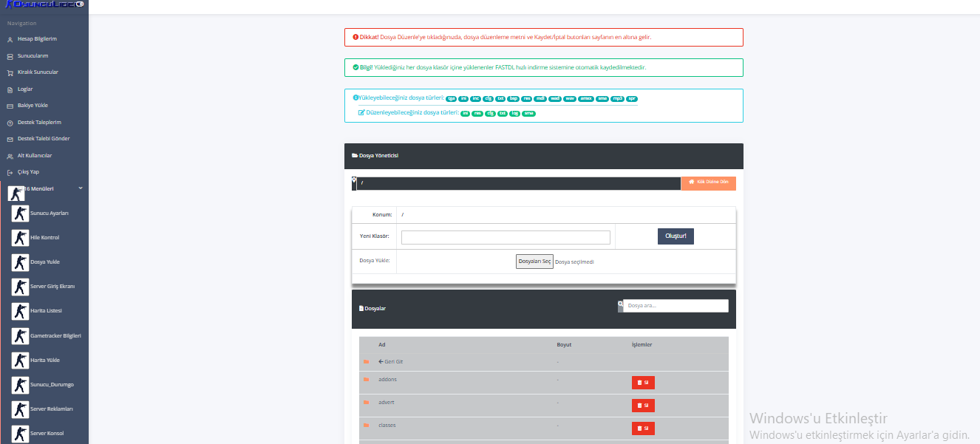Viewport: 980px width, 444px height.
Task: Click the 'Dosya seçilmedi' text
Action: click(574, 262)
